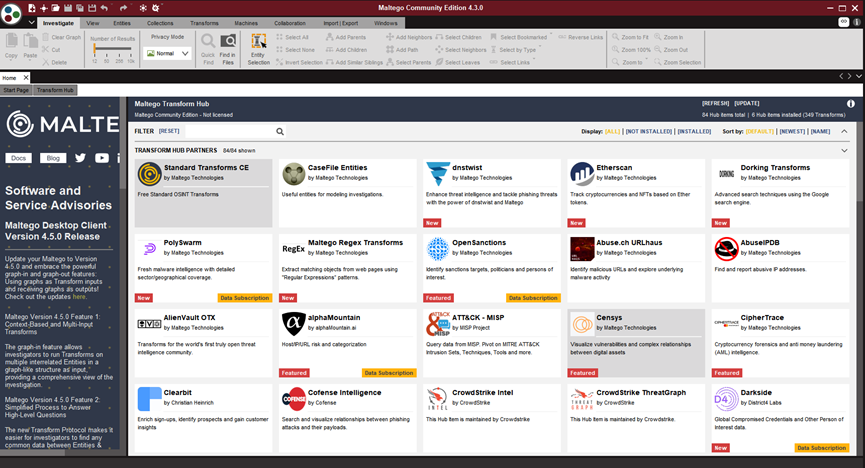This screenshot has width=865, height=468.
Task: Click the Paste clipboard icon
Action: [31, 41]
